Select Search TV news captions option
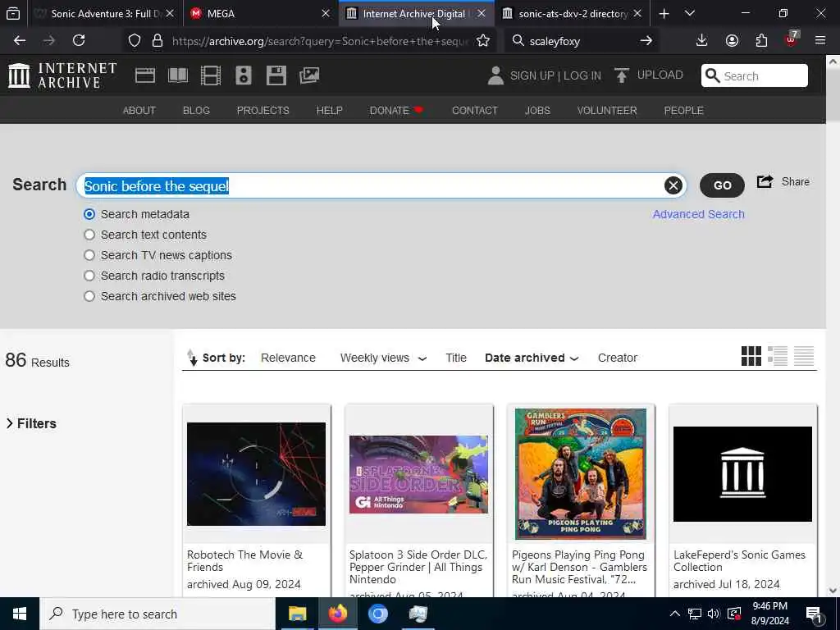Viewport: 840px width, 630px height. click(89, 255)
